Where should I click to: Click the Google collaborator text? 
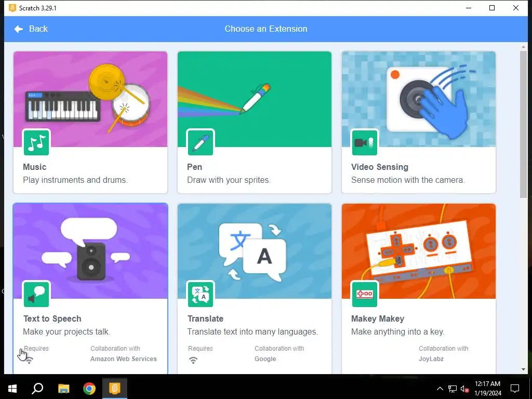coord(265,358)
